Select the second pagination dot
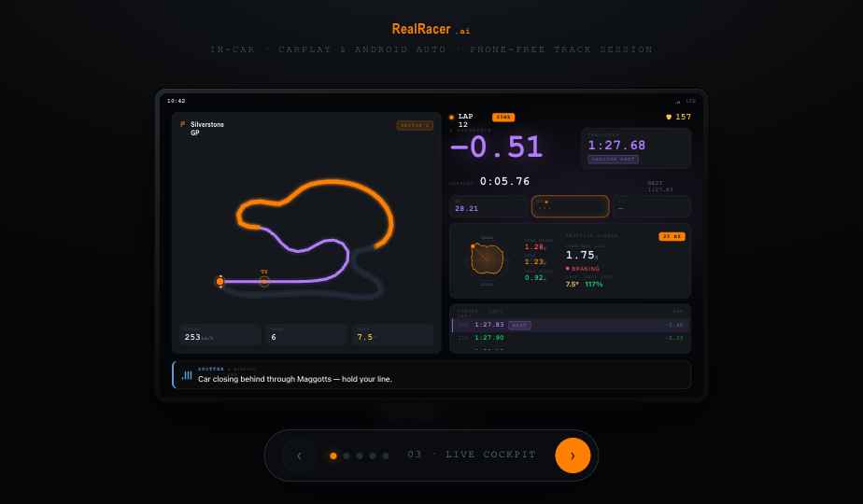The image size is (863, 504). 347,455
